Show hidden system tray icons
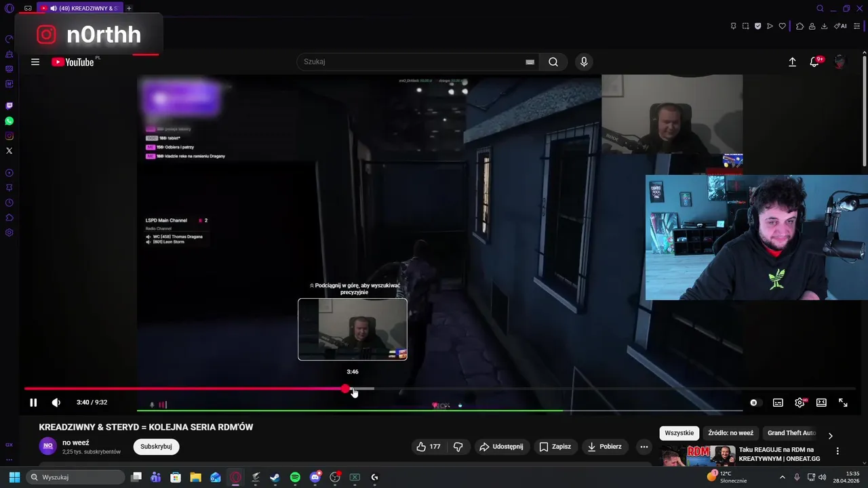Screen dimensions: 868x488 click(x=782, y=477)
